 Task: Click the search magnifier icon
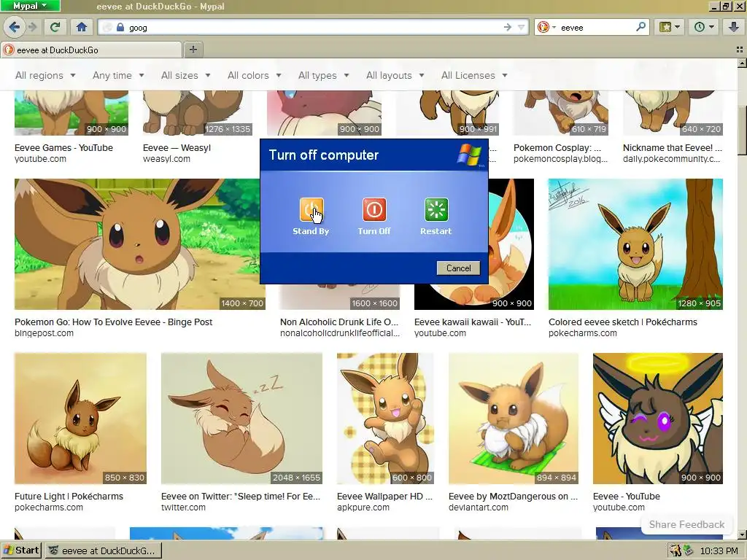point(640,27)
